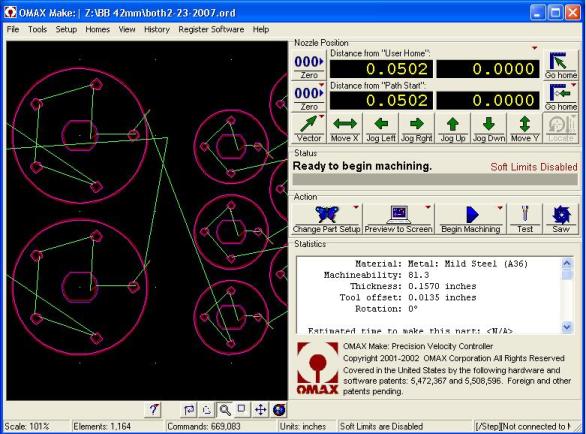This screenshot has height=434, width=586.
Task: Click the zoom extents square icon
Action: pyautogui.click(x=242, y=409)
